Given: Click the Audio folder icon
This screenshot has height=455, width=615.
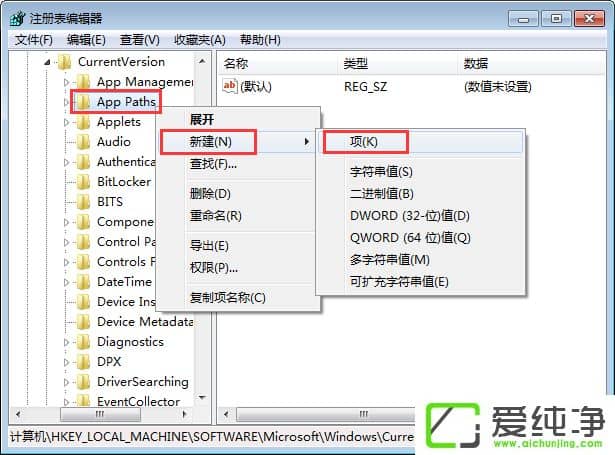Looking at the screenshot, I should [x=83, y=142].
